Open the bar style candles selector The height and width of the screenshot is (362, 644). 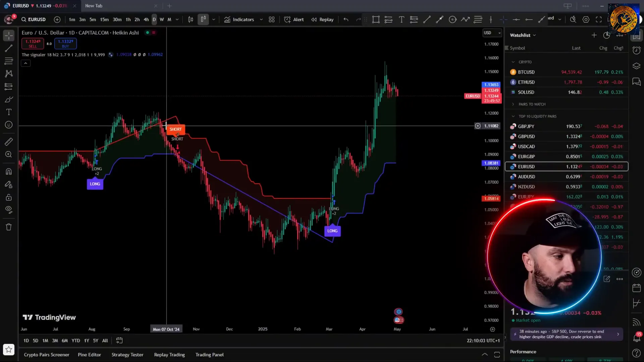(x=191, y=19)
